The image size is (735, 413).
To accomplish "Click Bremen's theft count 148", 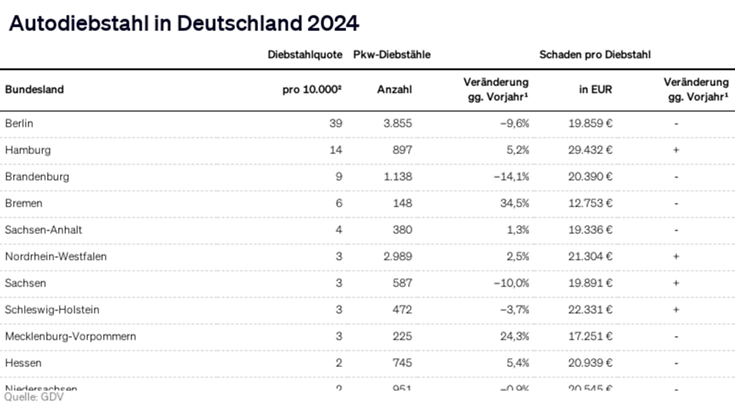I will [x=402, y=203].
